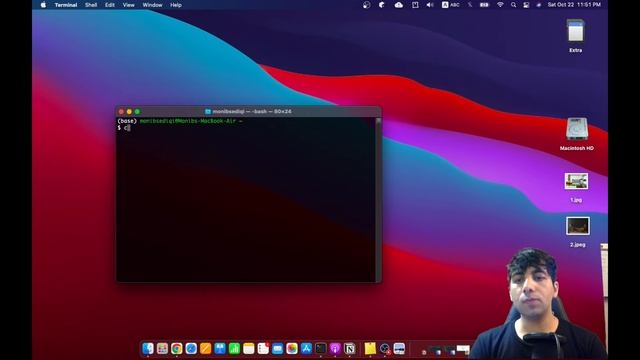
Task: Open the Apple menu
Action: point(43,5)
